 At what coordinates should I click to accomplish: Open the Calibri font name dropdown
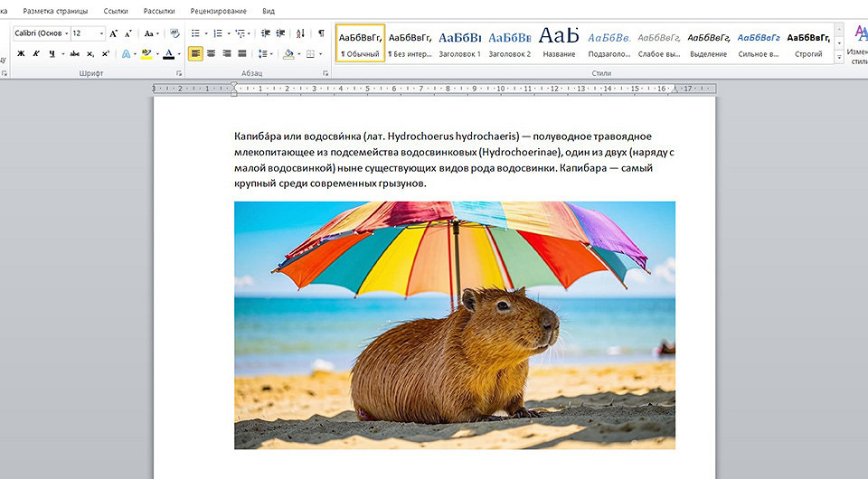[x=65, y=33]
